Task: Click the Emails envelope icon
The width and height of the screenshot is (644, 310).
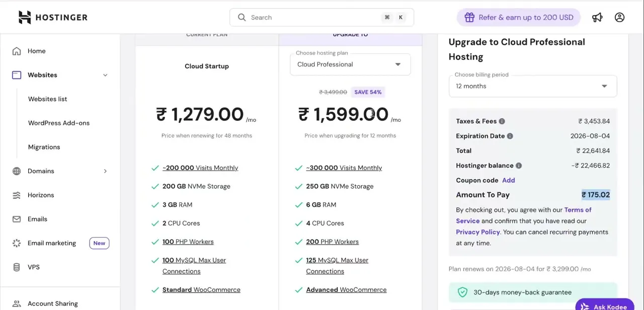Action: [17, 219]
